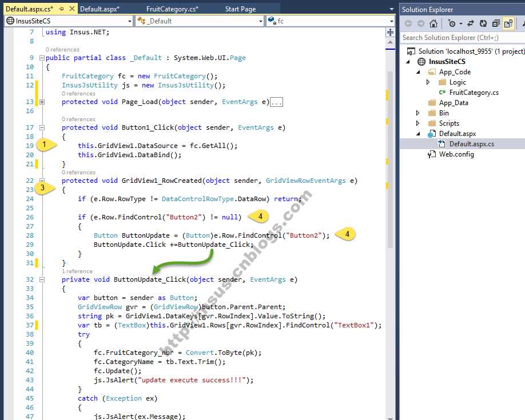The image size is (525, 420).
Task: Click the folder icon beside Bin
Action: [x=432, y=113]
